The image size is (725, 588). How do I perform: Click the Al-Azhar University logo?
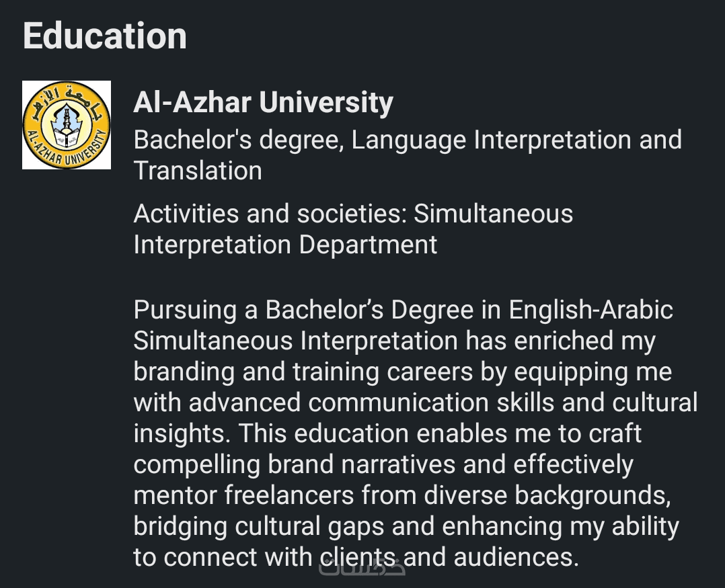[67, 125]
